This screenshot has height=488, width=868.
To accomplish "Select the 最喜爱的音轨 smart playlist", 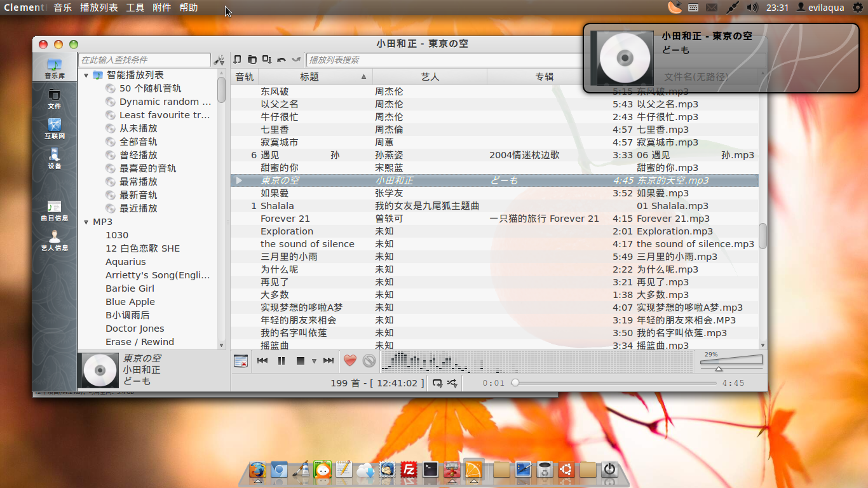I will pos(147,169).
